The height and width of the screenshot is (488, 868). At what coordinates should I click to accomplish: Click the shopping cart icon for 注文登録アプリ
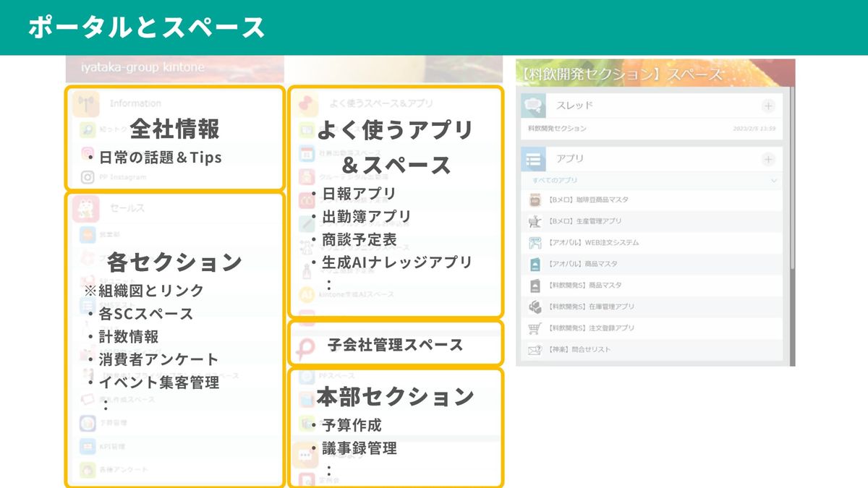(535, 328)
